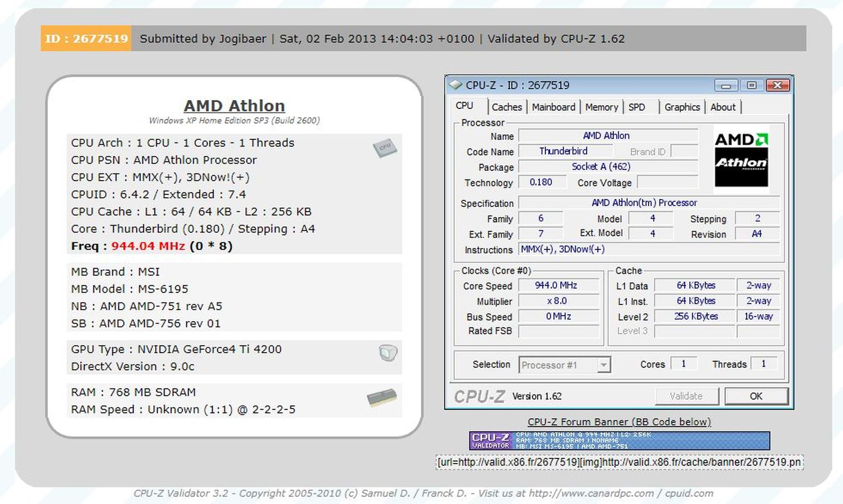Open the About tab
The image size is (843, 504).
click(723, 107)
